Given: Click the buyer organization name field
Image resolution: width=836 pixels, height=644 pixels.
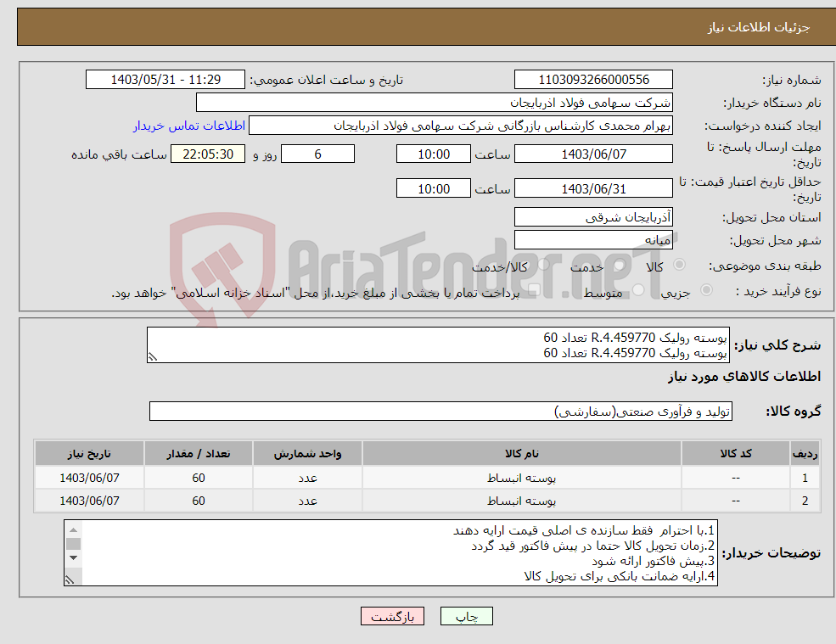Looking at the screenshot, I should tap(435, 103).
